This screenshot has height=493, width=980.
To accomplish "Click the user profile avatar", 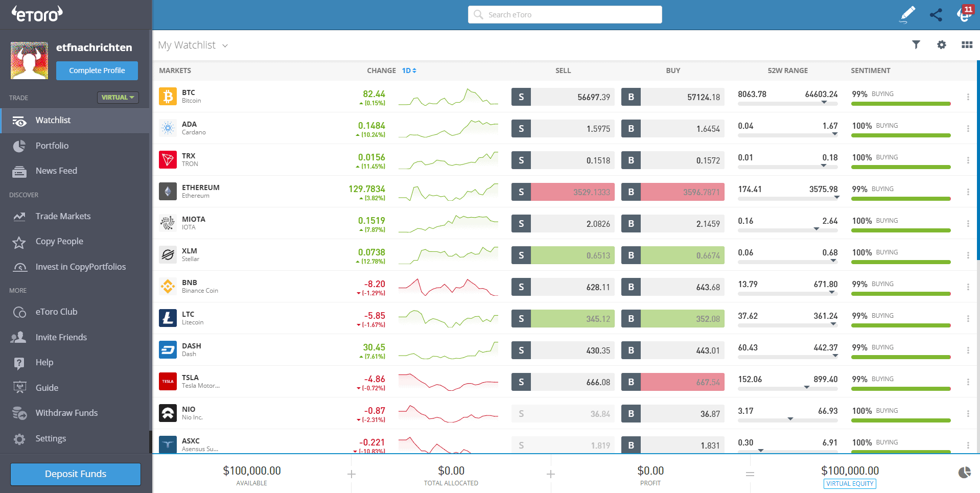I will 29,60.
